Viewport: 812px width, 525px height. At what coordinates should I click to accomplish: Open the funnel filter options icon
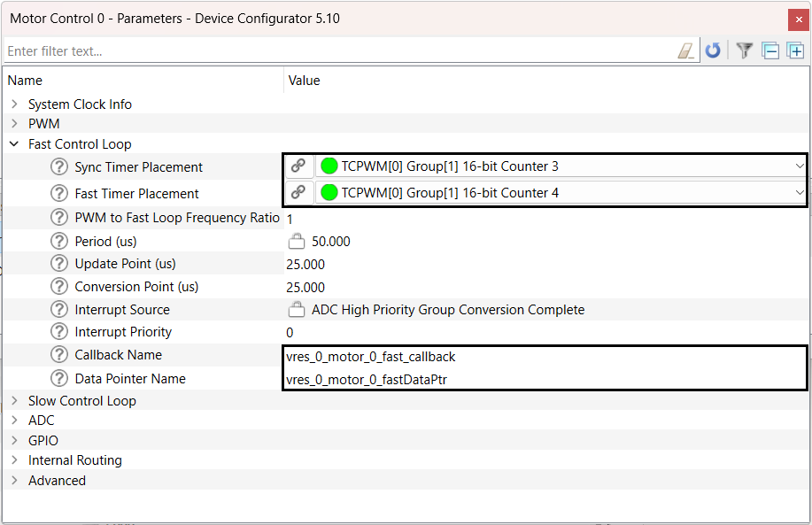coord(744,50)
